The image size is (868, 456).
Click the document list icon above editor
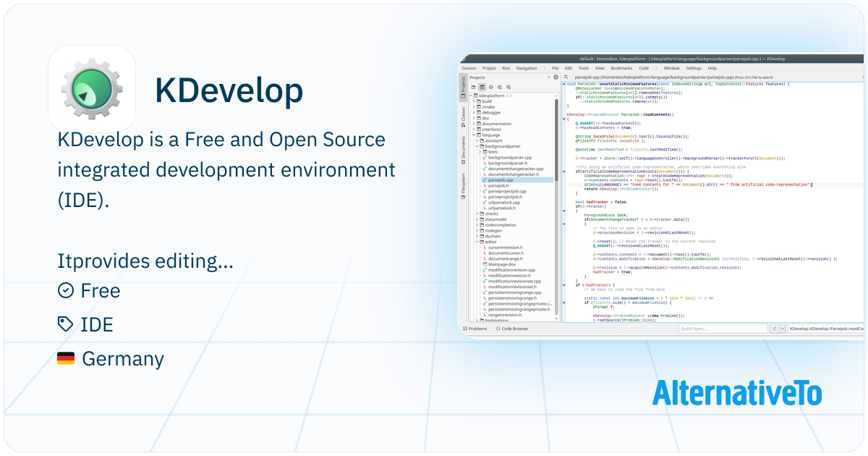(x=566, y=76)
